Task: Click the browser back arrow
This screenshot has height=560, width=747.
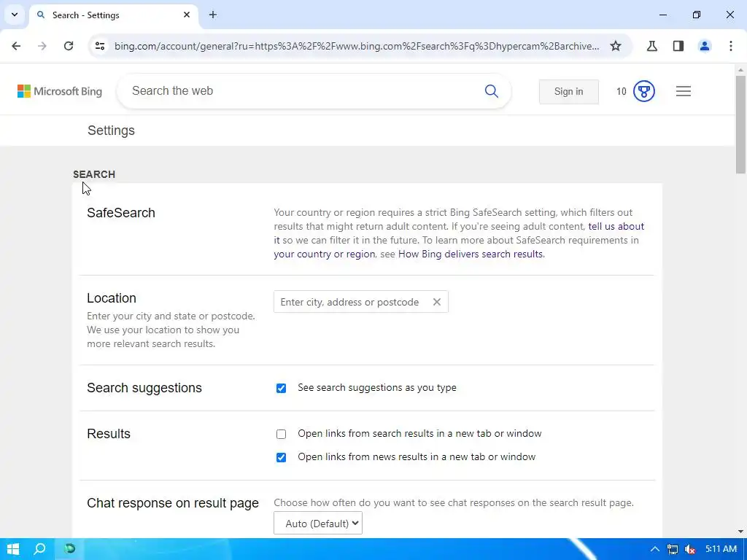Action: point(16,46)
